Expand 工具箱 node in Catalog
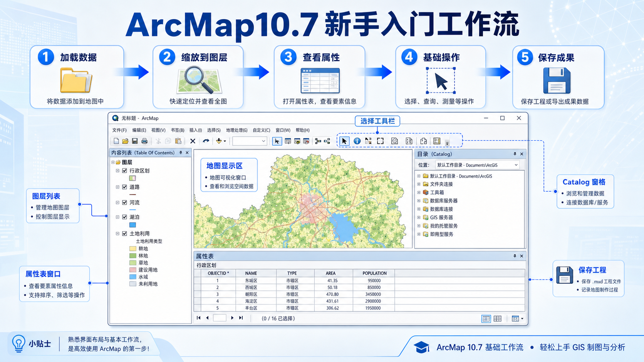 pos(419,192)
